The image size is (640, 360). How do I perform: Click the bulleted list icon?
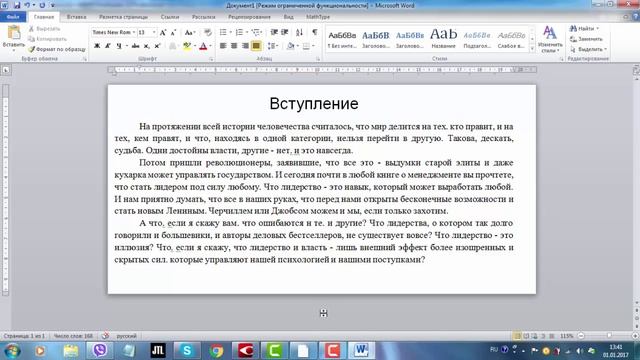[223, 32]
